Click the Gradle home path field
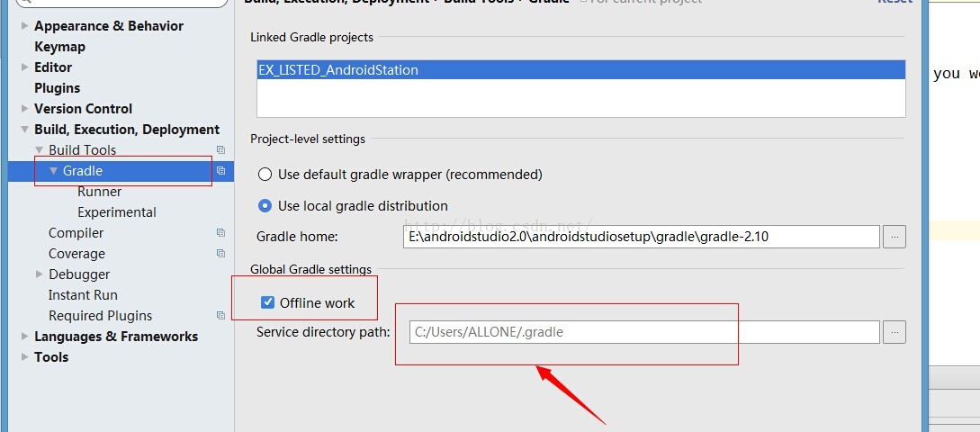This screenshot has width=980, height=432. click(642, 237)
